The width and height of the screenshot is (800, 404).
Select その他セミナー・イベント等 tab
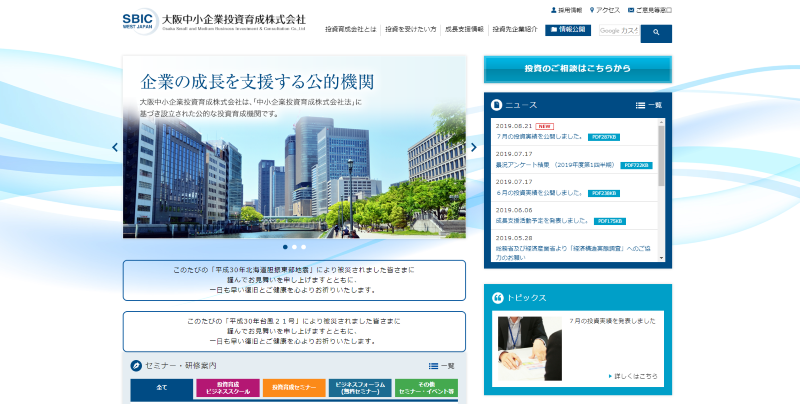pyautogui.click(x=427, y=388)
